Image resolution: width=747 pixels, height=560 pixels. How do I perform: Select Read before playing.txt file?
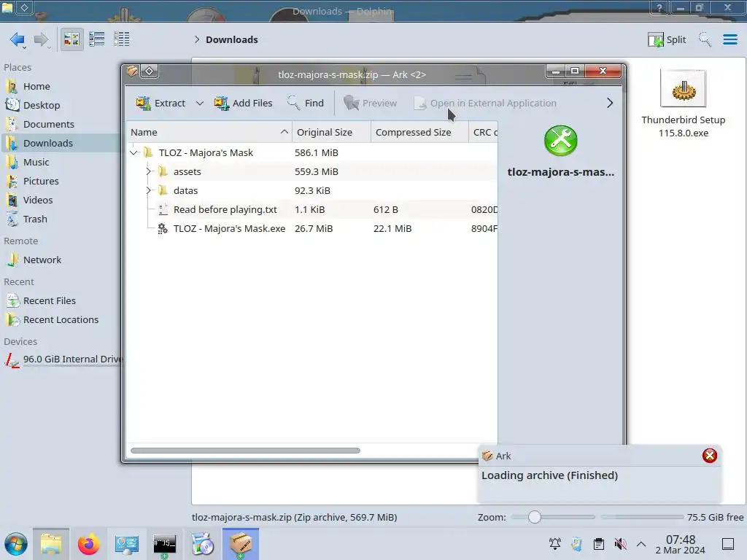click(x=225, y=209)
